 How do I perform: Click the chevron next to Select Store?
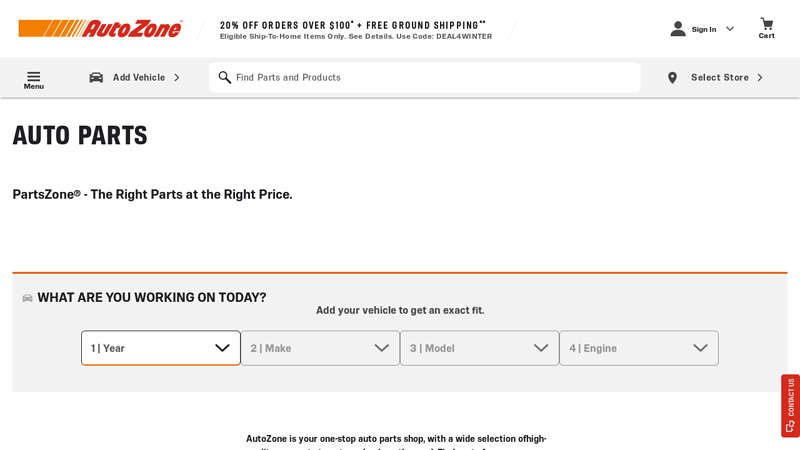(x=760, y=77)
